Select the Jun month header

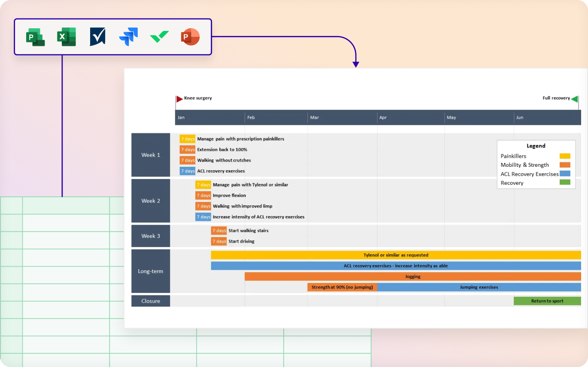tap(548, 117)
